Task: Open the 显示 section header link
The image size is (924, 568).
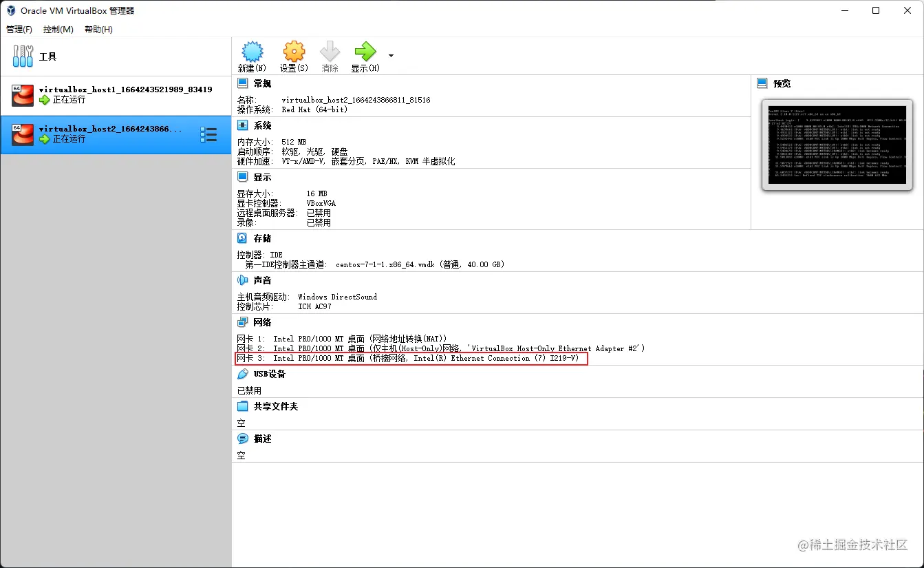Action: click(x=262, y=177)
